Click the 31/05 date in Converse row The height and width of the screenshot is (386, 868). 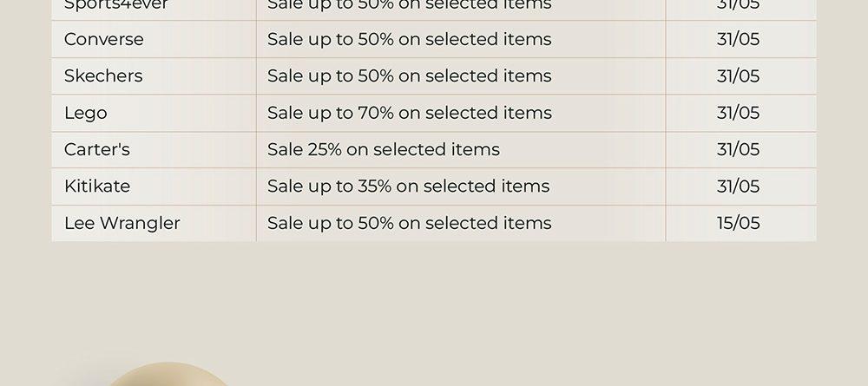tap(738, 39)
